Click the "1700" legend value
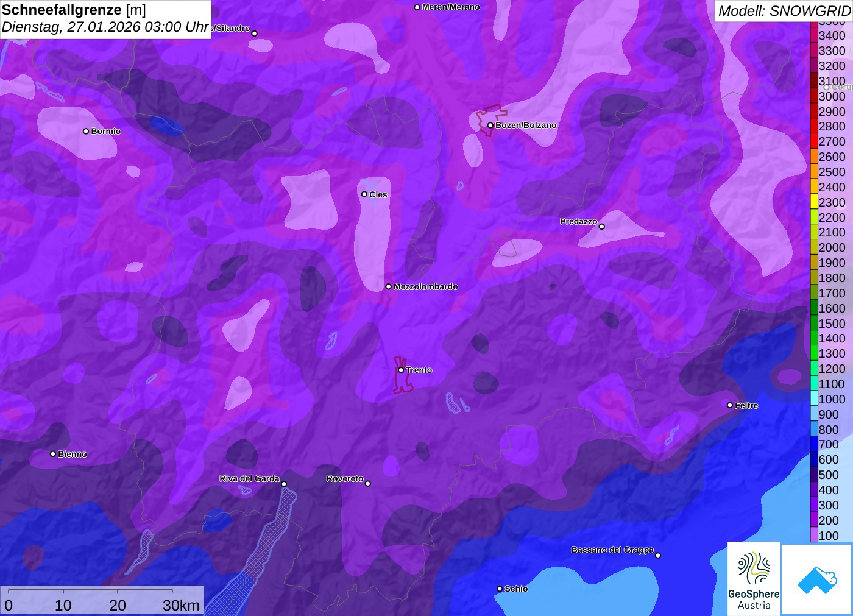 pos(832,293)
